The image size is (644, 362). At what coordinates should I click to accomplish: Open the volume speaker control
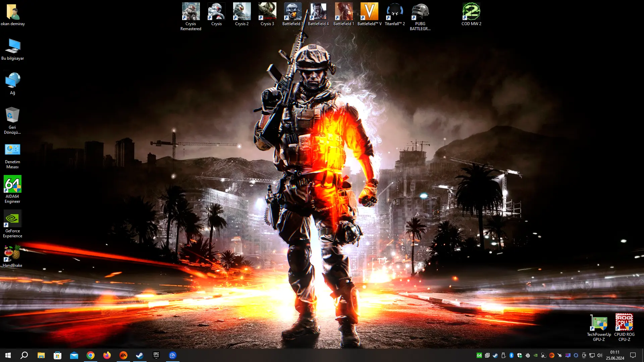click(x=600, y=355)
